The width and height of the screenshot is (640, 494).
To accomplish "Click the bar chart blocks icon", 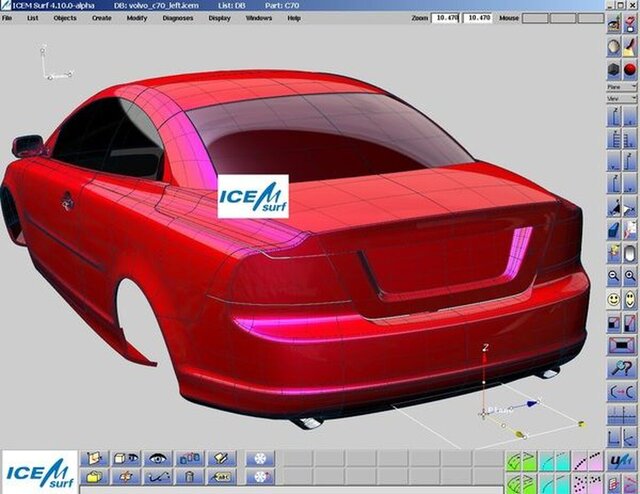I will [190, 459].
